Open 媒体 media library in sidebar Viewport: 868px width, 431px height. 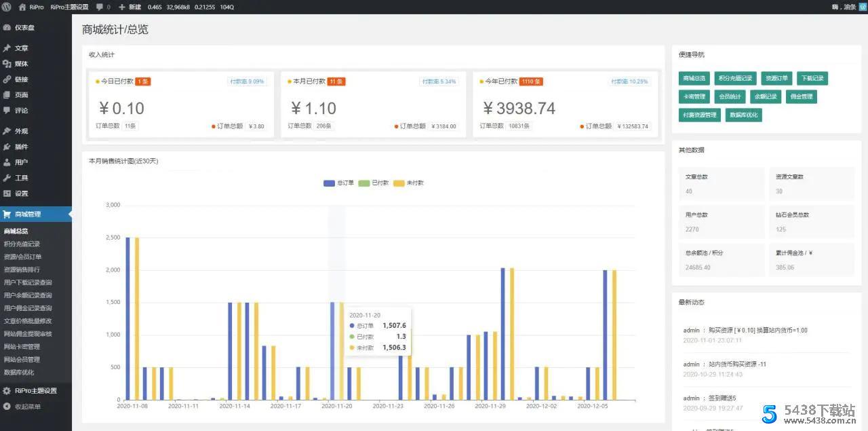click(x=21, y=64)
